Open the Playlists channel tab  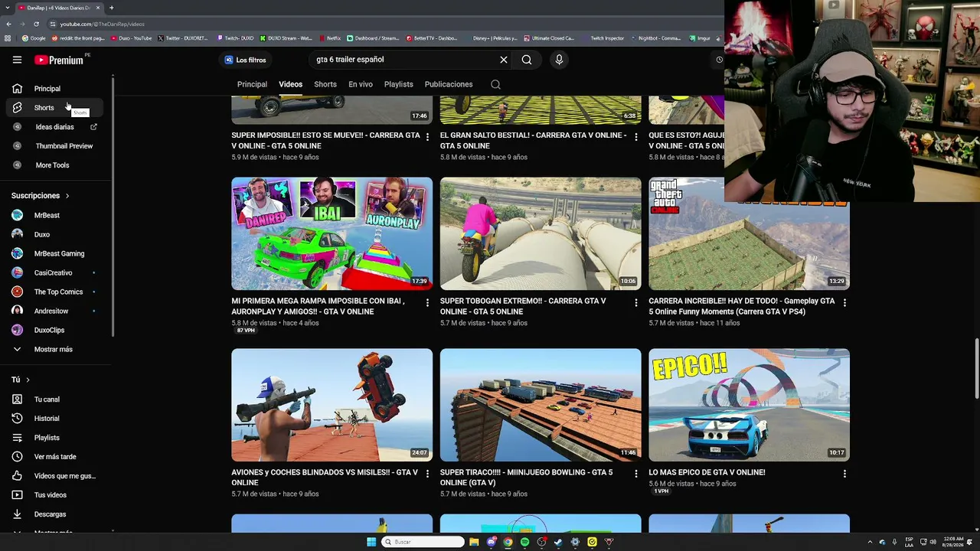click(x=398, y=84)
